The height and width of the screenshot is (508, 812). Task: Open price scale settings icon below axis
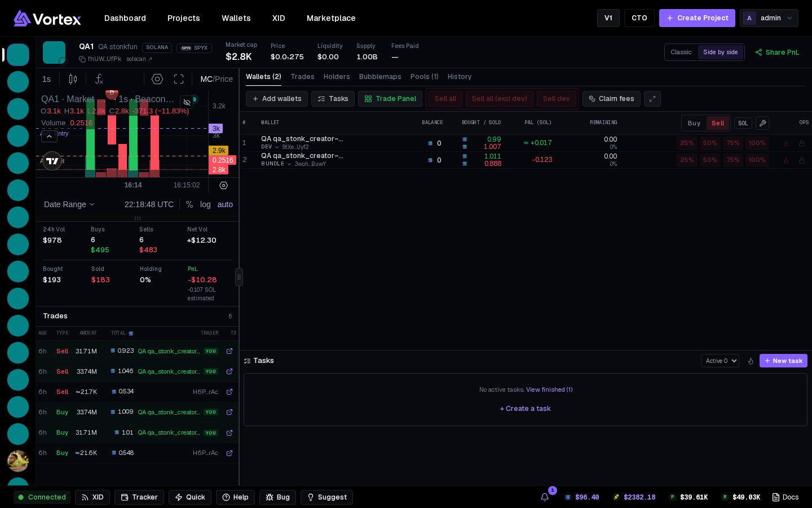223,185
